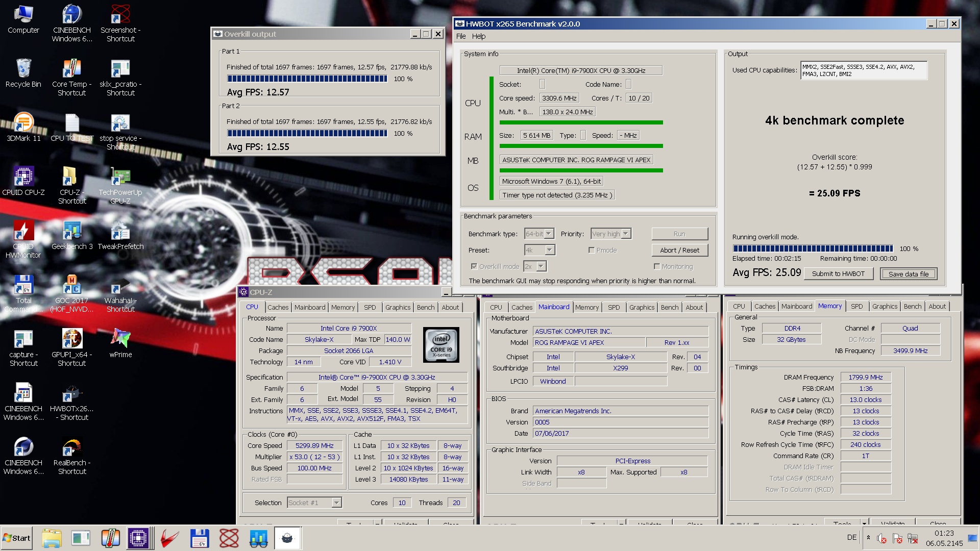Open the Total Commander desktop icon

[x=23, y=294]
